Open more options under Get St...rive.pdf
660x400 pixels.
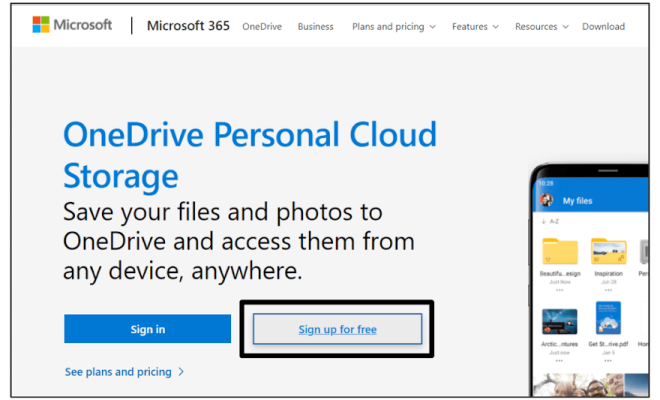click(608, 361)
